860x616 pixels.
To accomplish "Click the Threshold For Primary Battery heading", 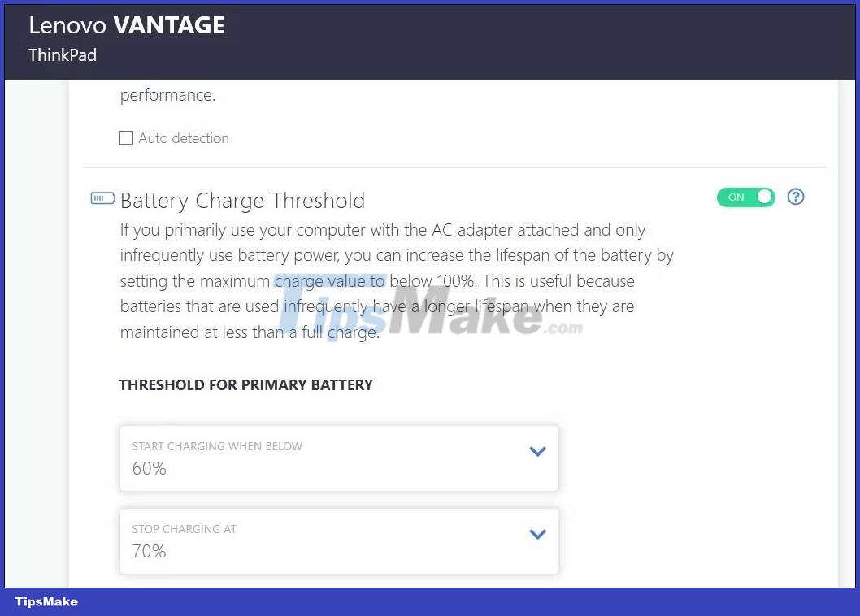I will click(x=246, y=385).
